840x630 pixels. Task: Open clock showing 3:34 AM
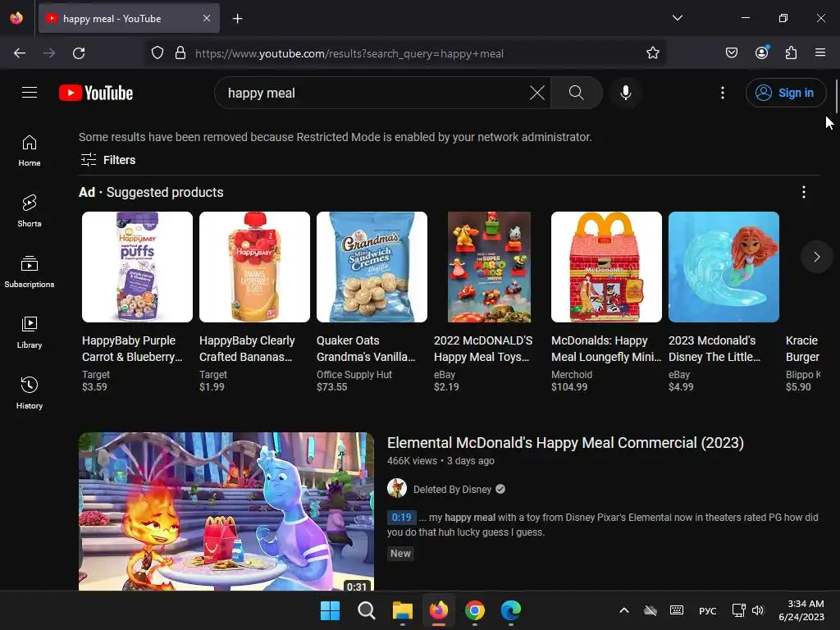(801, 610)
